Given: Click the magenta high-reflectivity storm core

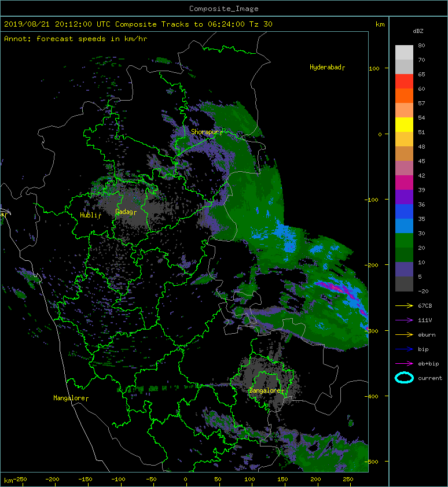Looking at the screenshot, I should pyautogui.click(x=335, y=287).
